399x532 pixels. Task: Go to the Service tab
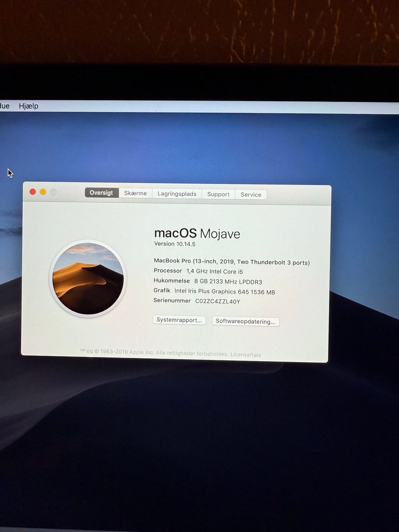click(x=251, y=195)
